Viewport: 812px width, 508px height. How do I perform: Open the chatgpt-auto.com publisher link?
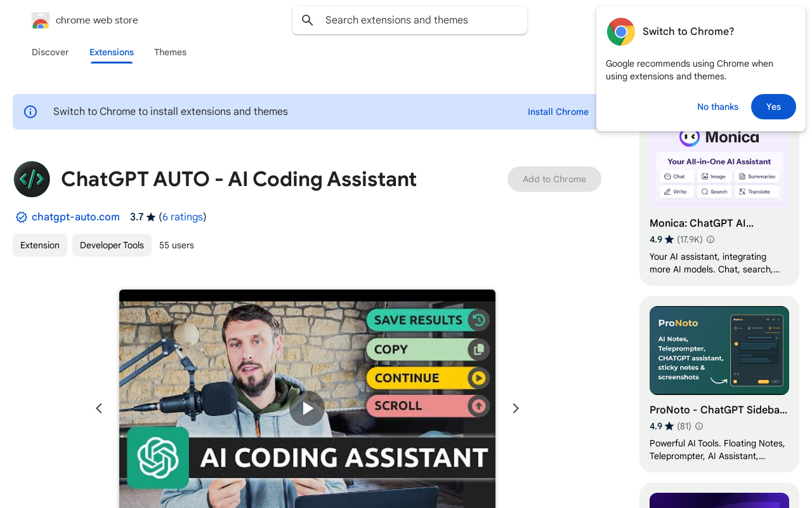tap(75, 217)
